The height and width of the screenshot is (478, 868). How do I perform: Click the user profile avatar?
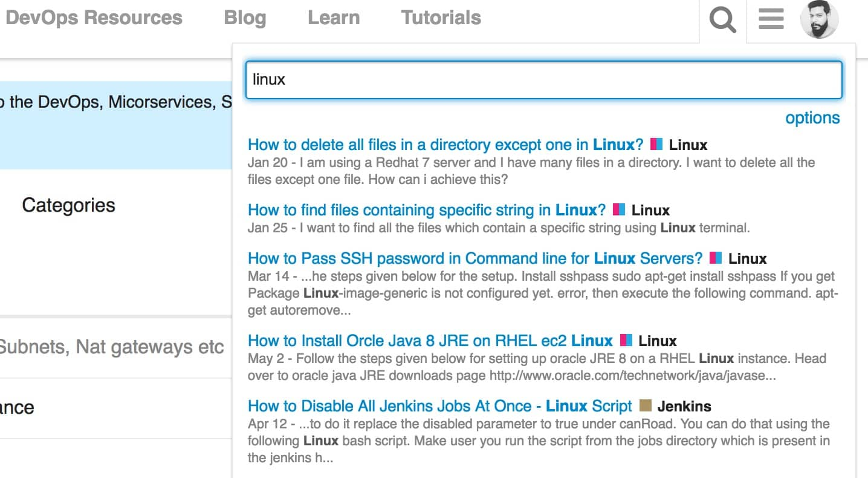(820, 19)
